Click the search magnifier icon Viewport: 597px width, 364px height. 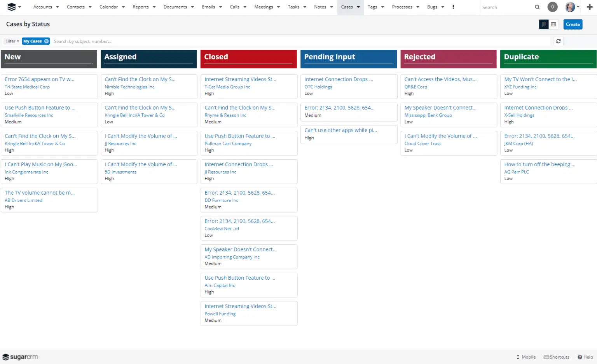pyautogui.click(x=537, y=7)
